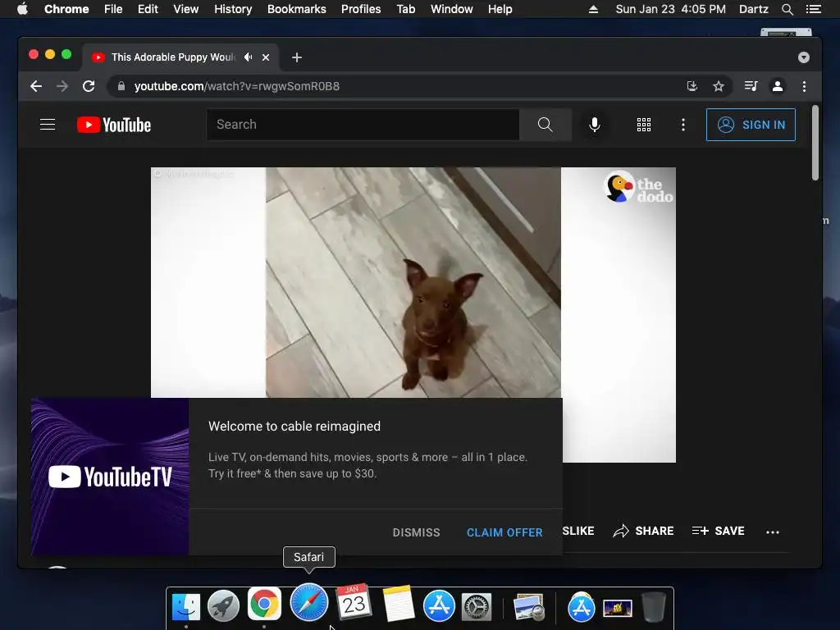Screen dimensions: 840x630
Task: Open the Apple menu
Action: click(x=22, y=9)
